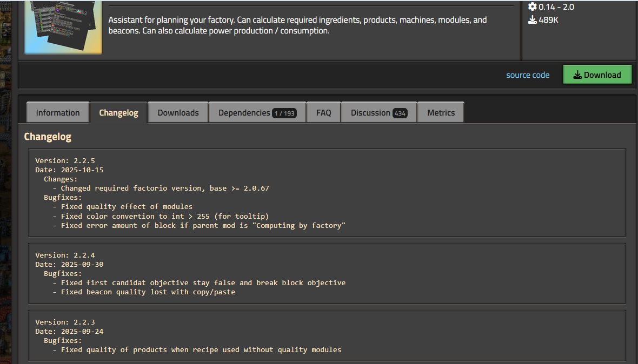This screenshot has width=638, height=364.
Task: Open the Metrics tab
Action: click(x=441, y=112)
